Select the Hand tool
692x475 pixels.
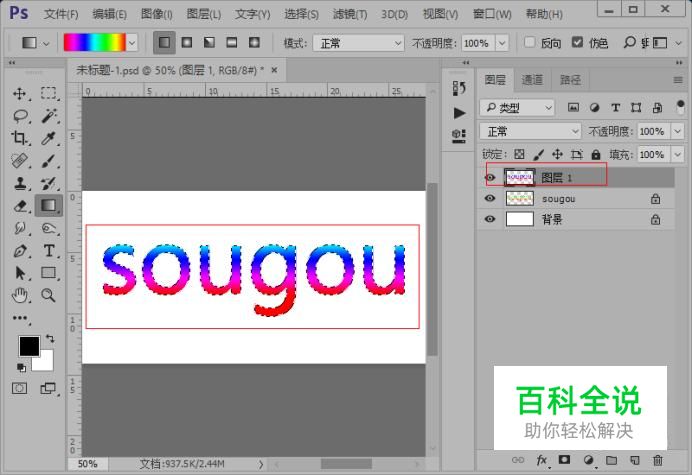[19, 295]
